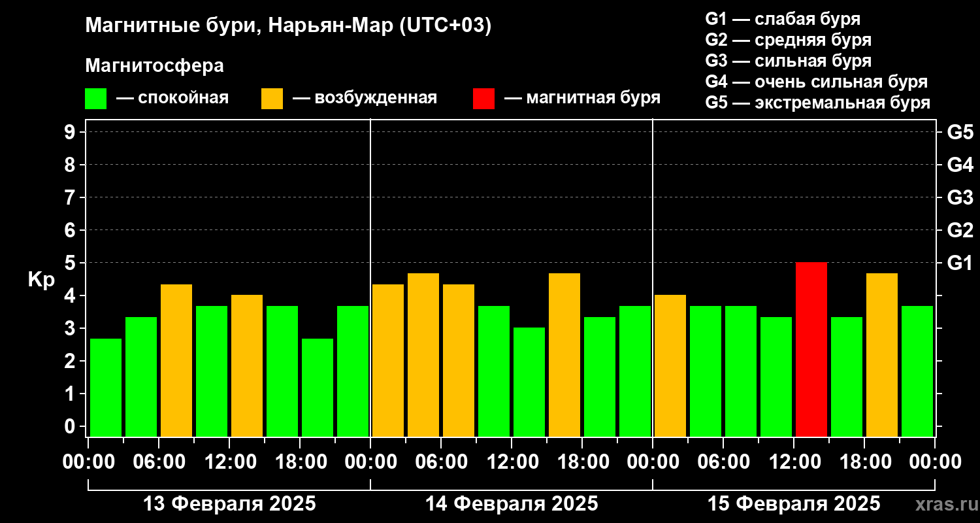Click the "— спокойная" legend label
980x523 pixels.
tap(172, 99)
